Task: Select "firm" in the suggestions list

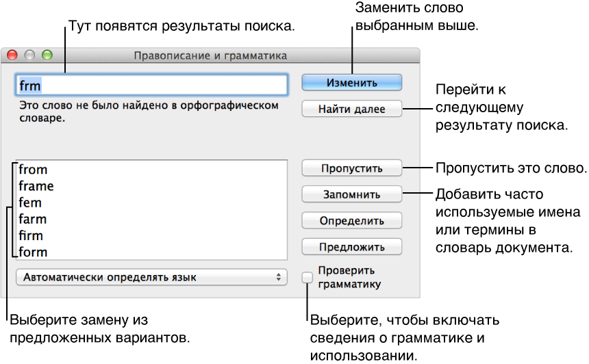Action: [32, 235]
